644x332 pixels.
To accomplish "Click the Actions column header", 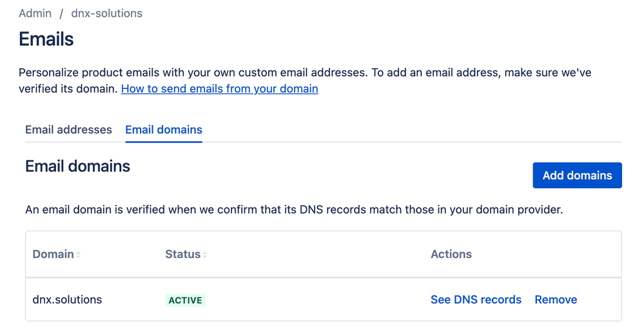I will point(451,254).
